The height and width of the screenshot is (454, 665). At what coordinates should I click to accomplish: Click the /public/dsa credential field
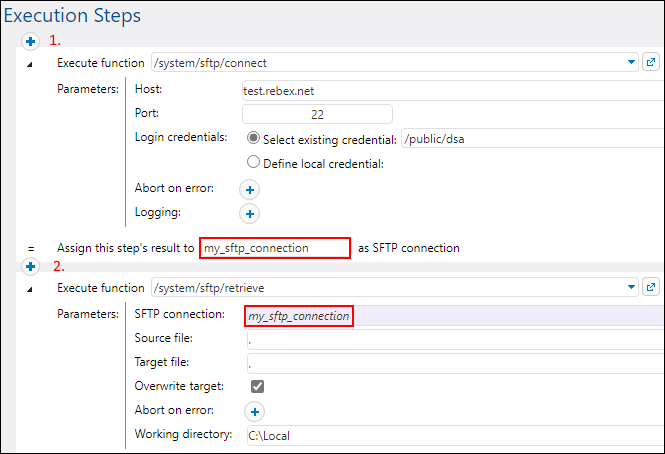click(530, 139)
